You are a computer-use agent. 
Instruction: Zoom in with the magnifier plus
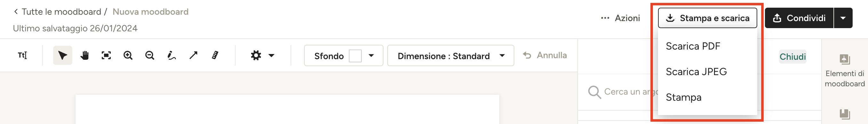128,55
